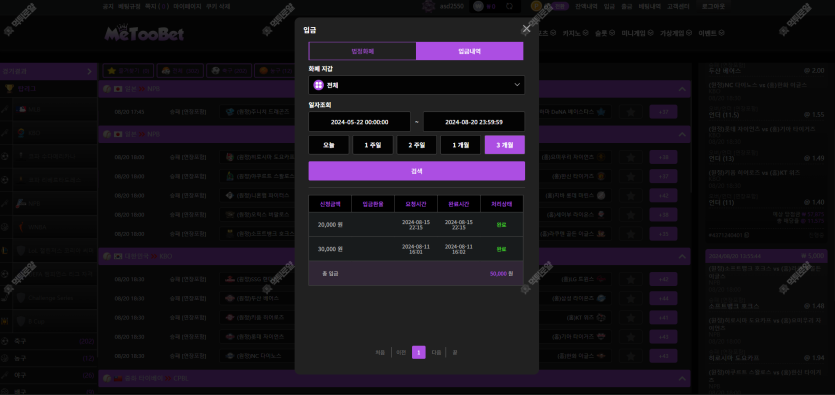Click the basketball 농구 filter chip
The image size is (835, 395).
tap(275, 71)
